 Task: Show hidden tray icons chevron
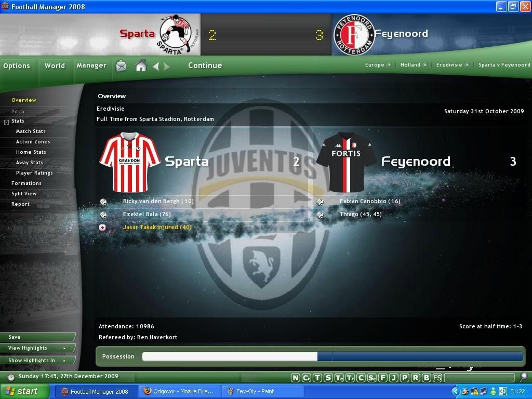[456, 391]
